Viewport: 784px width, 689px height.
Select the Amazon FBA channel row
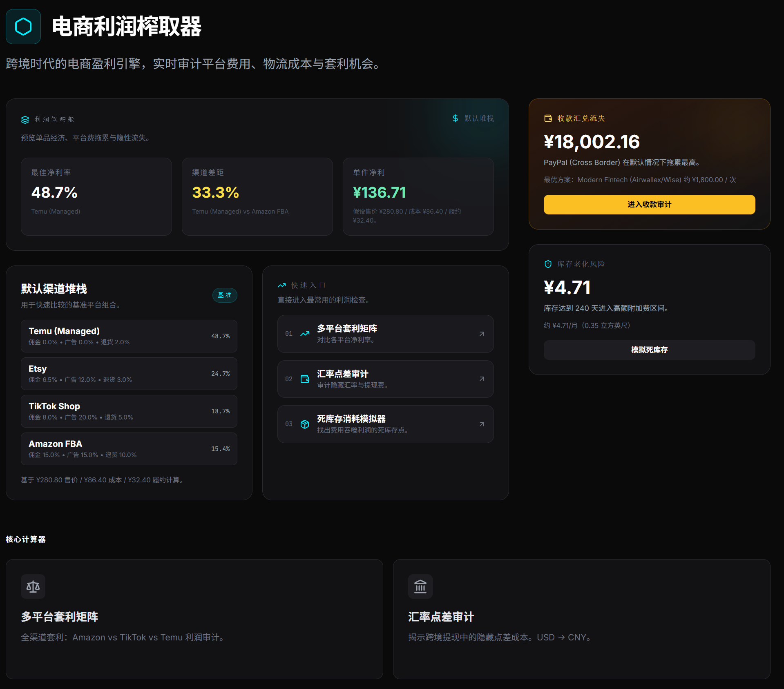click(x=129, y=449)
